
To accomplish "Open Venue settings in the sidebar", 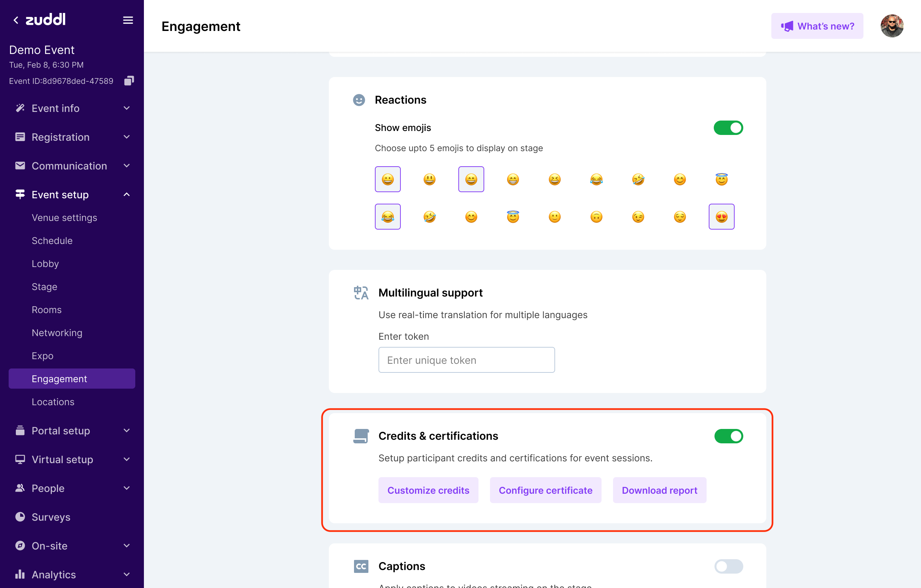I will click(x=64, y=218).
